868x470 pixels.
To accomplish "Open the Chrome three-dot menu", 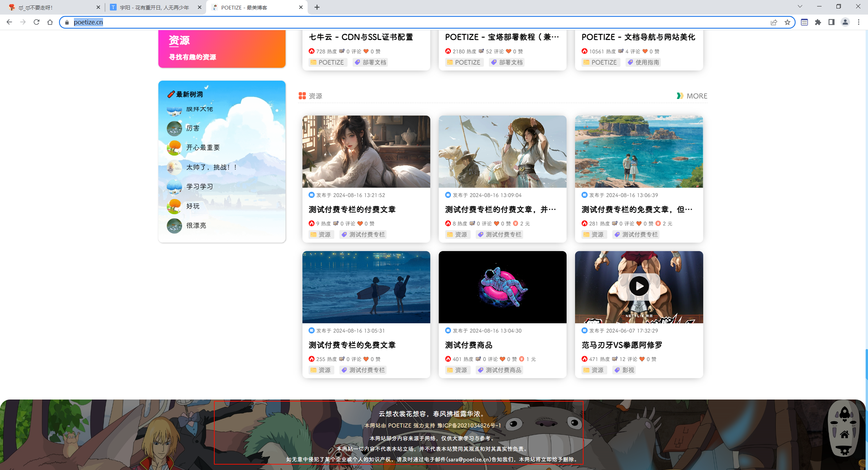I will [859, 22].
